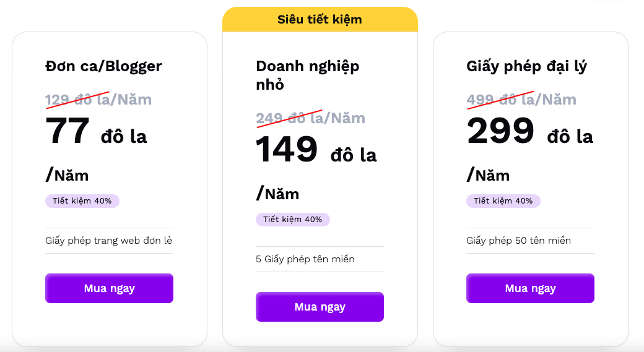Click /Năm label below 299 đô la
The width and height of the screenshot is (644, 352).
pos(488,175)
